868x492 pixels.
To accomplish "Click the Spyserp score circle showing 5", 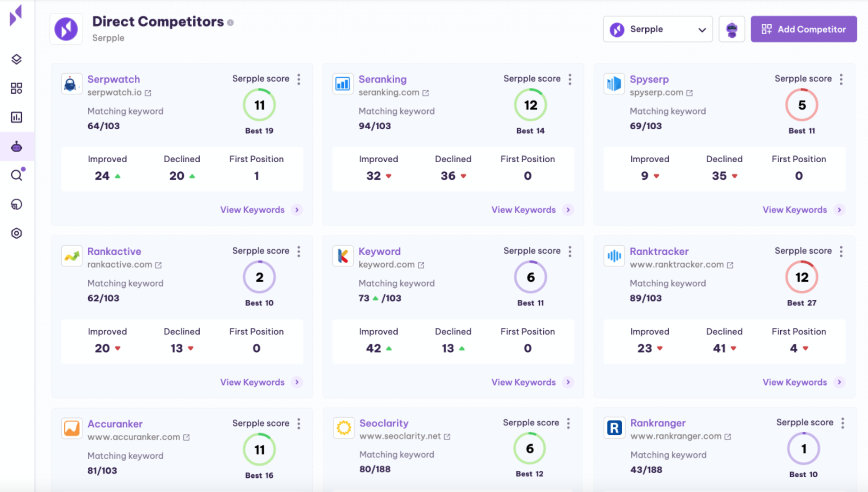I will tap(802, 105).
